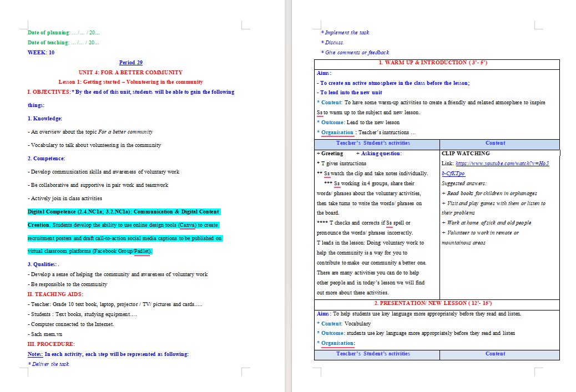Click the 'I. OBJECTIVES' heading
Screen dimensions: 576x392
(x=49, y=92)
